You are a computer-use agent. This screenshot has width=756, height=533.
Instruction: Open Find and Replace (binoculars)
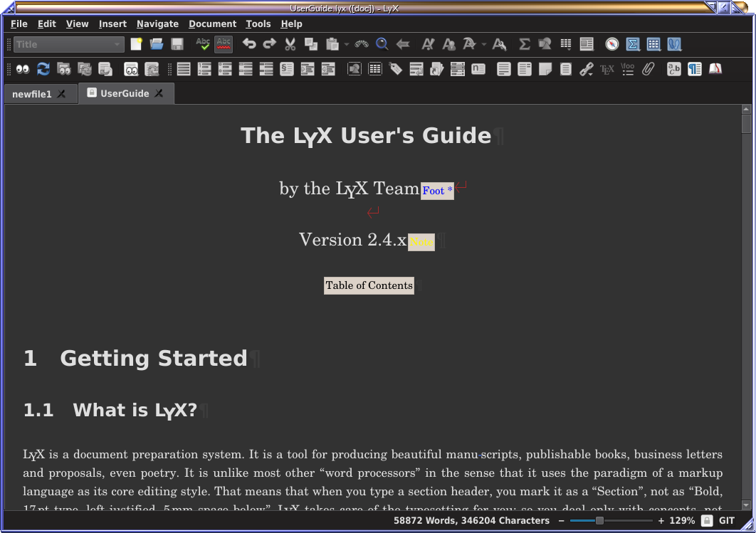click(x=362, y=44)
